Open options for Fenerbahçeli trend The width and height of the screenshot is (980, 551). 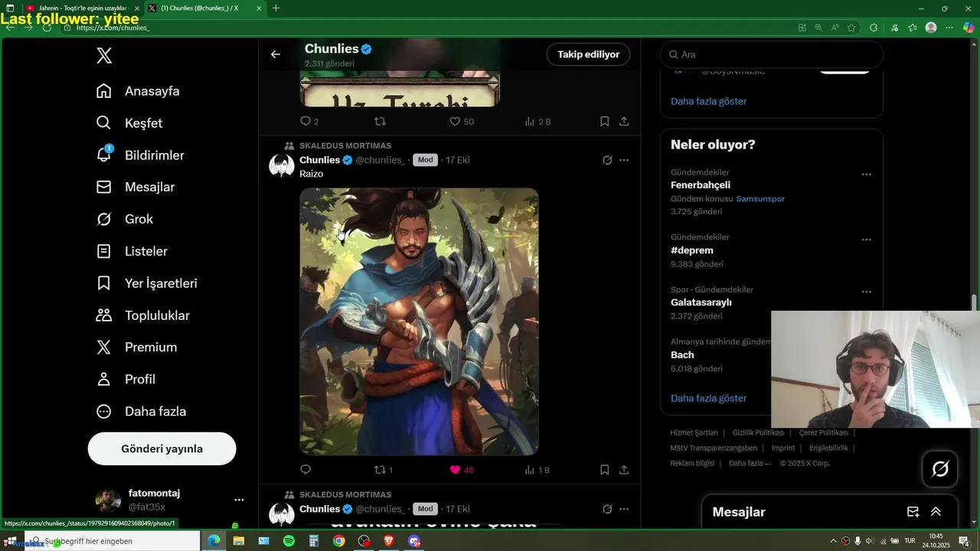[x=867, y=174]
